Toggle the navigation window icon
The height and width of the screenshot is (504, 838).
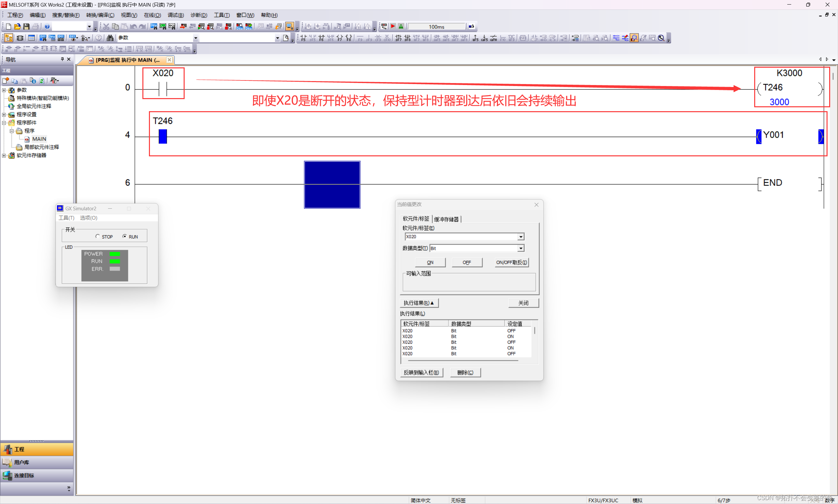9,38
